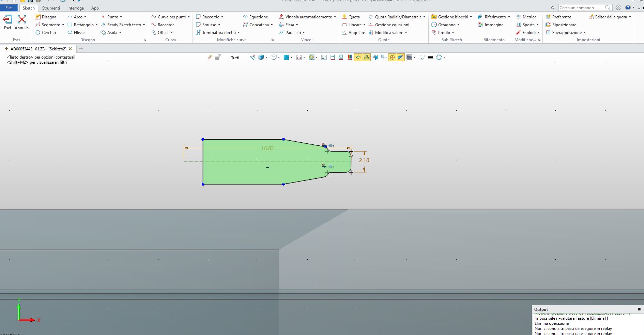The height and width of the screenshot is (335, 644).
Task: Toggle the highlighted constraint-display icon
Action: [x=358, y=58]
